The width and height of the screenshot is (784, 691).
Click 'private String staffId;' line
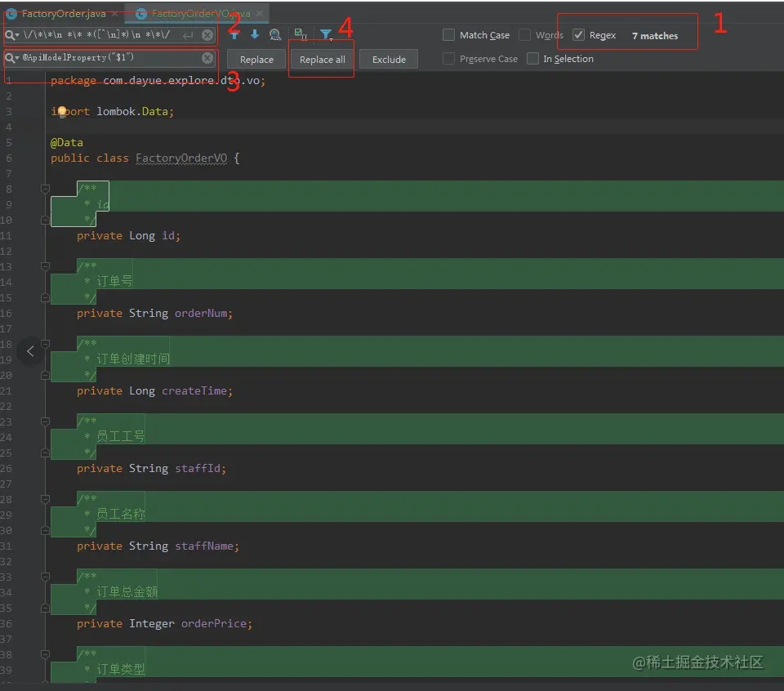pyautogui.click(x=152, y=468)
